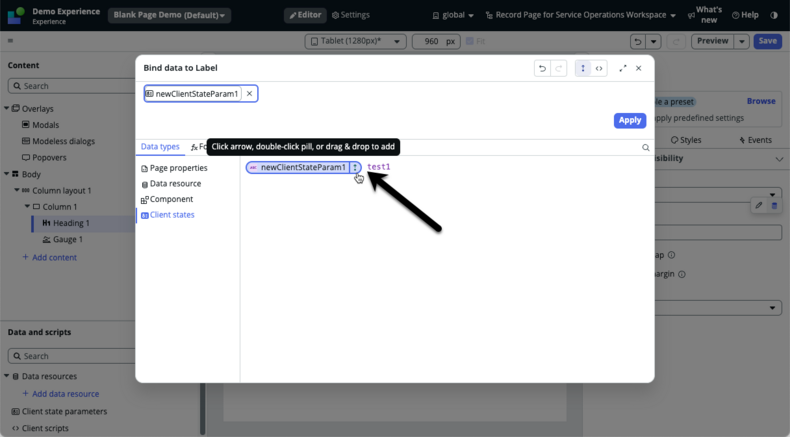Open the undo history dropdown arrow
Image resolution: width=790 pixels, height=437 pixels.
click(x=653, y=41)
